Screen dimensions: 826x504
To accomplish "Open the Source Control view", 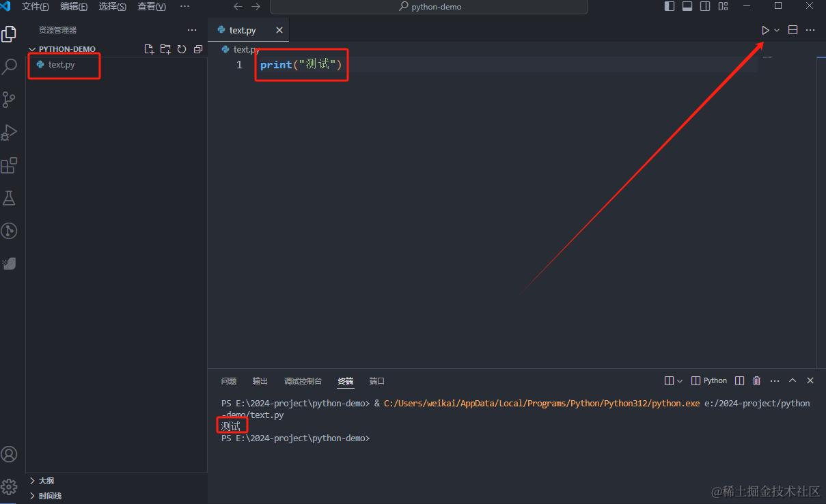I will tap(9, 100).
